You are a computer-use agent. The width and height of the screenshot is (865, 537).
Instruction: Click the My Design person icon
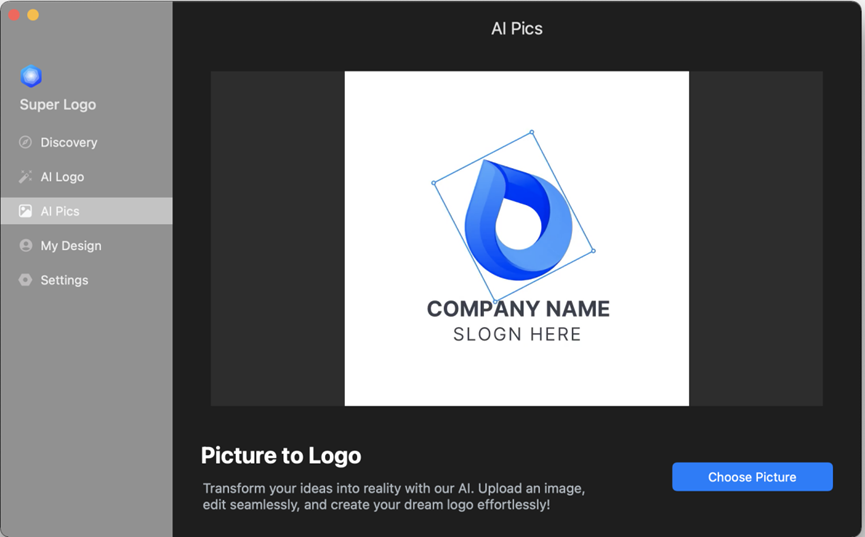pos(25,246)
